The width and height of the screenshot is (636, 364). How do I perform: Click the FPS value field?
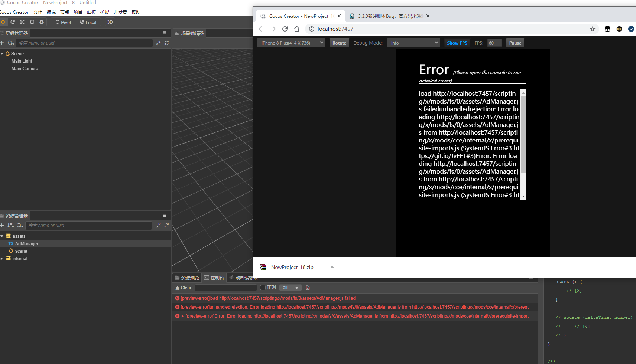point(494,43)
